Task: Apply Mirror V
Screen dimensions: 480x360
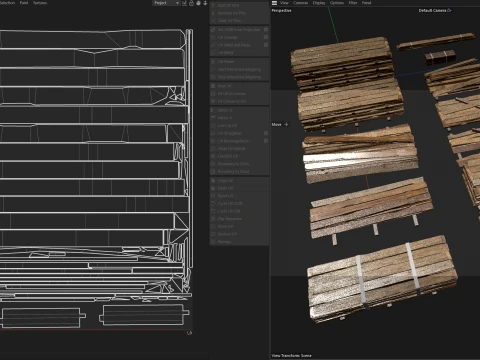Action: pos(239,118)
